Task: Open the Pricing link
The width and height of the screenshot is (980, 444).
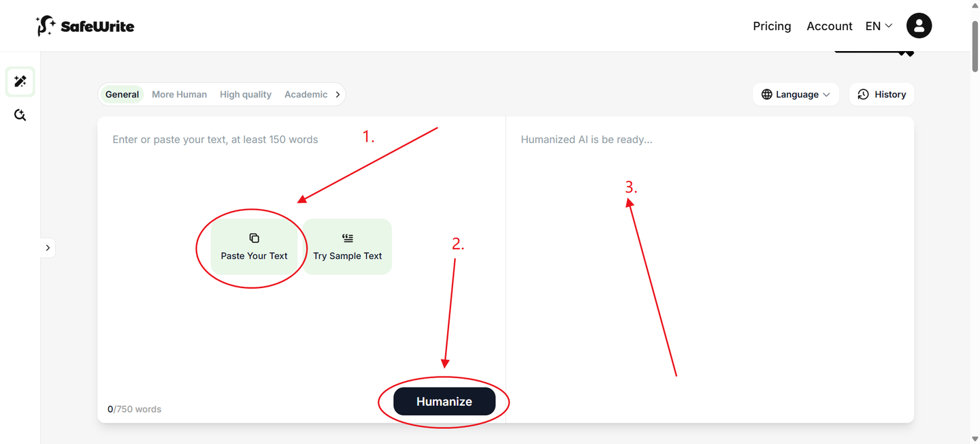Action: [772, 26]
